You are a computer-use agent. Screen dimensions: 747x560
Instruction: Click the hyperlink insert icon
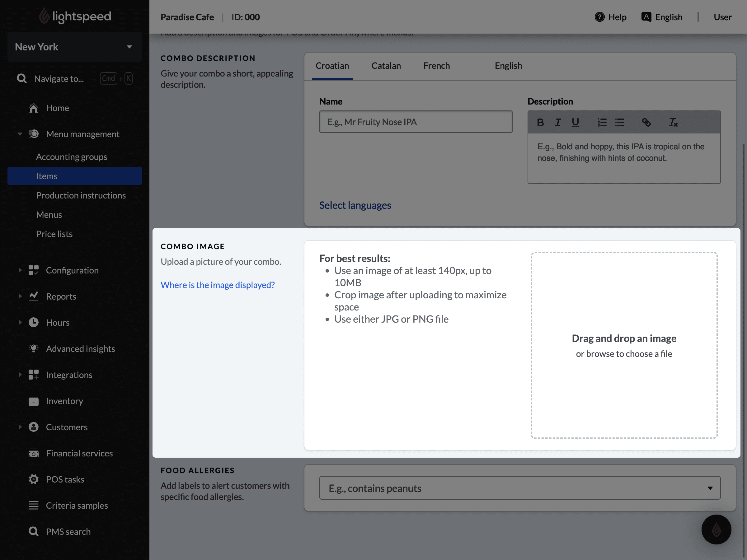pos(645,122)
